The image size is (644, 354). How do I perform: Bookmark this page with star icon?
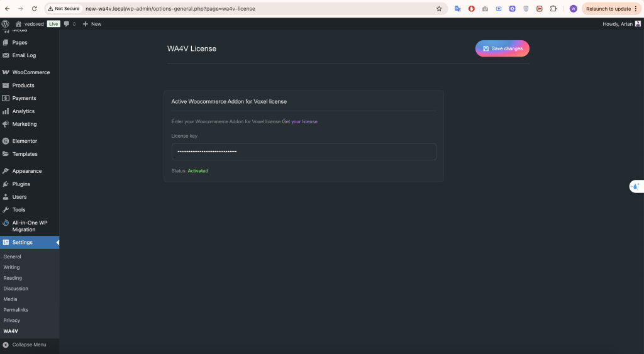pyautogui.click(x=439, y=9)
